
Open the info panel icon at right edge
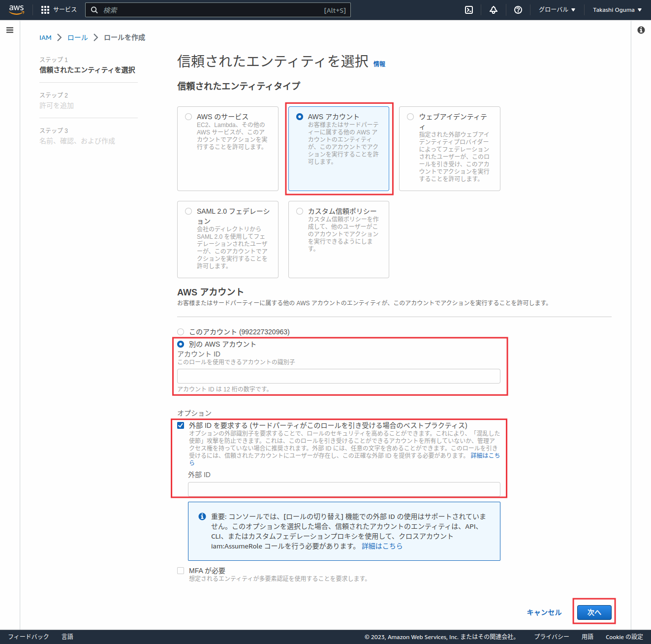pyautogui.click(x=641, y=30)
